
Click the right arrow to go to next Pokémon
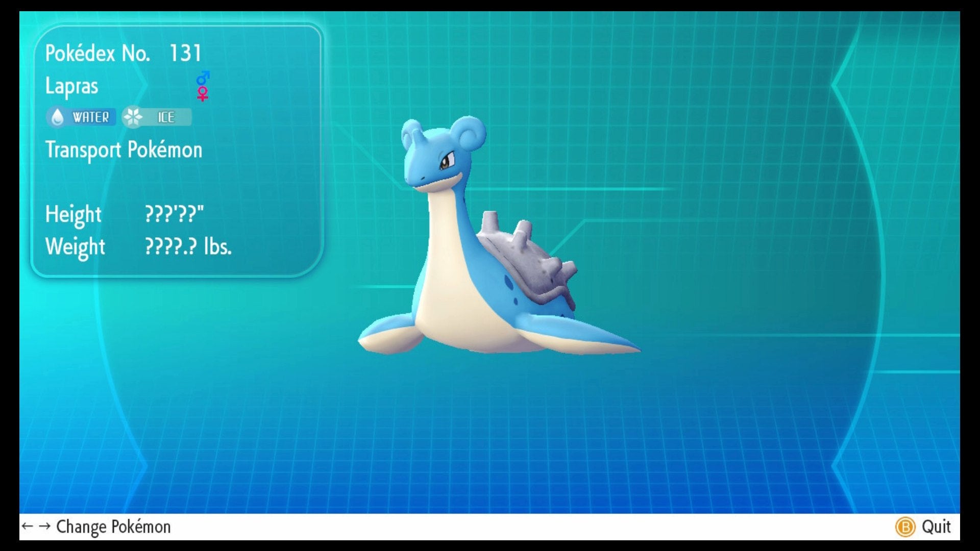click(45, 526)
